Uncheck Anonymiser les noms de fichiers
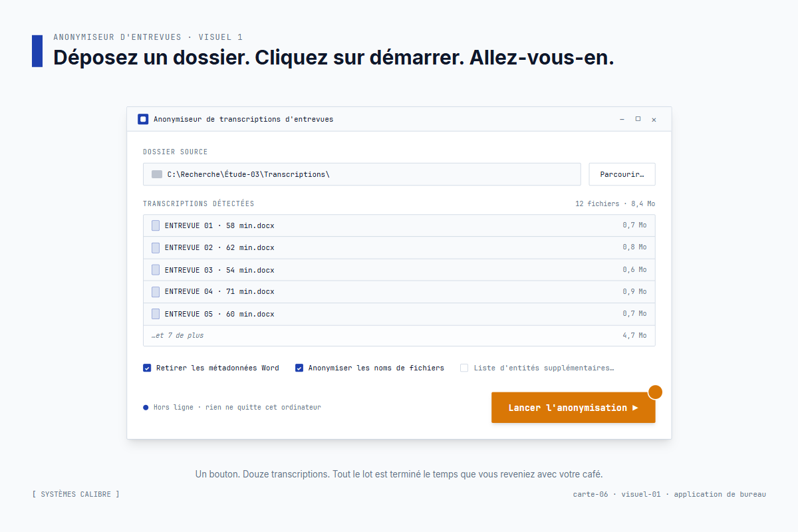 [x=299, y=367]
